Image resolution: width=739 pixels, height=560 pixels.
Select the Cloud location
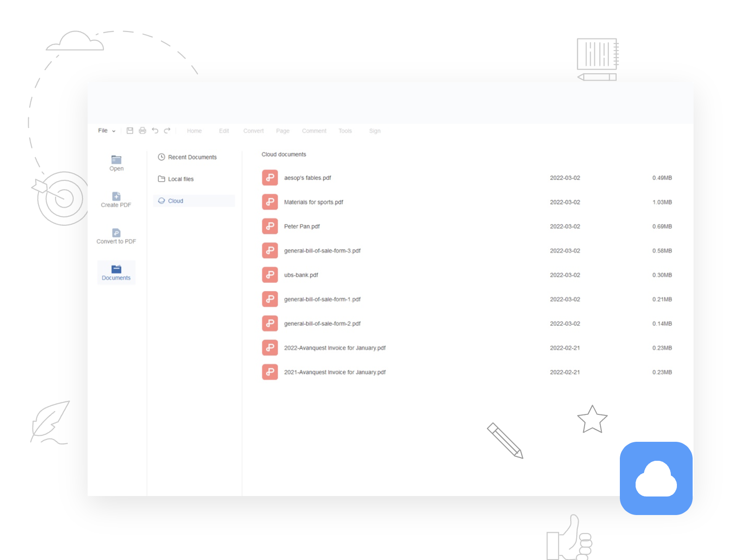(x=194, y=201)
